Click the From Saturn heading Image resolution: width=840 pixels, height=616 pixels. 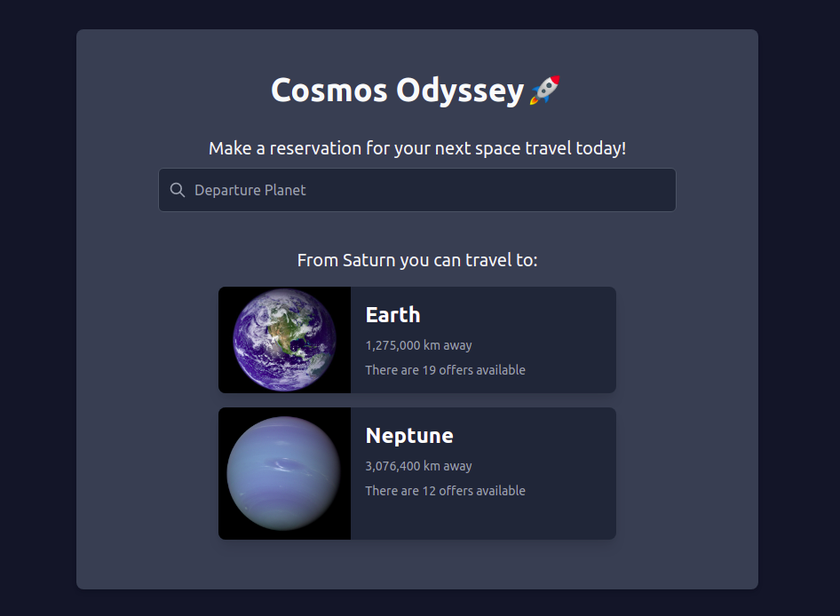click(417, 259)
